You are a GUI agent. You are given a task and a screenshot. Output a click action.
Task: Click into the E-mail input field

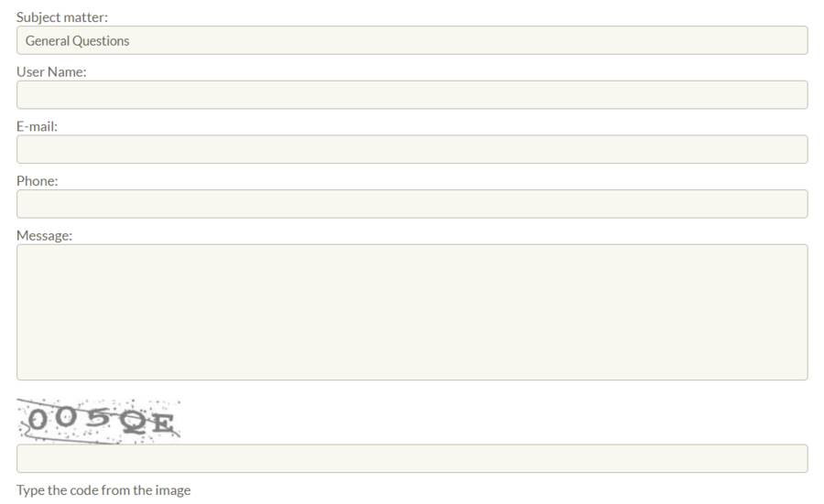point(412,150)
